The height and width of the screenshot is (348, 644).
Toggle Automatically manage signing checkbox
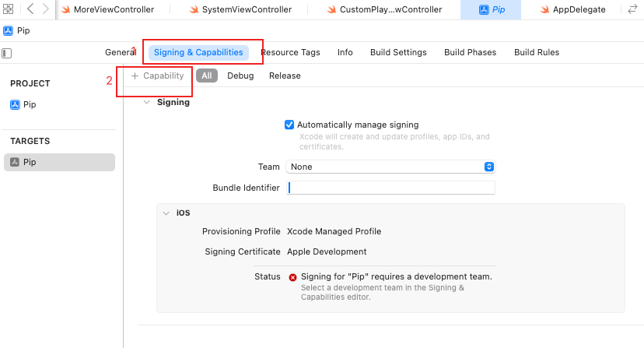pyautogui.click(x=289, y=125)
